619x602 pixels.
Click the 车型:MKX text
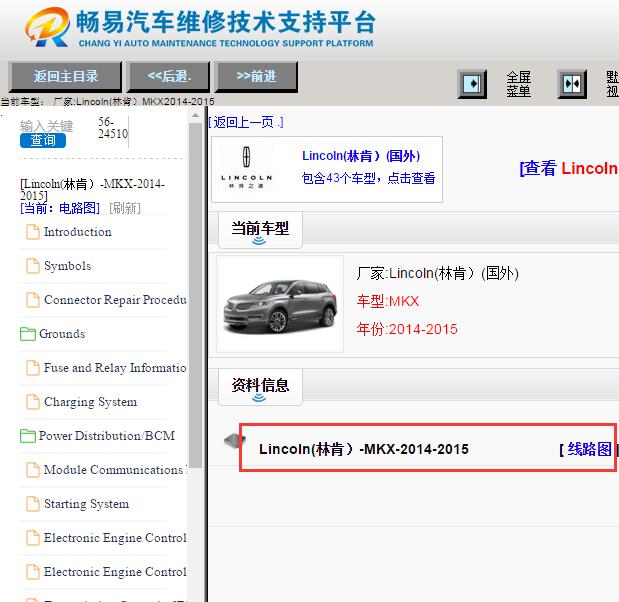pos(388,301)
